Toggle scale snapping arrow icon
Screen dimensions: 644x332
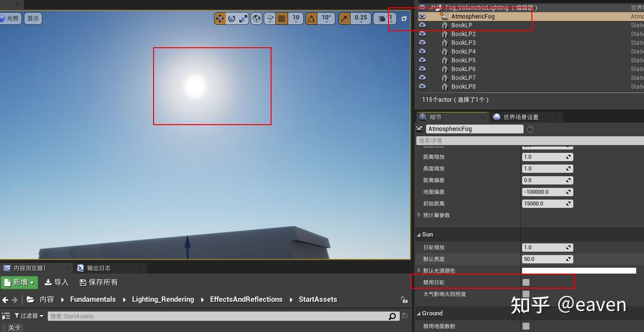[345, 18]
